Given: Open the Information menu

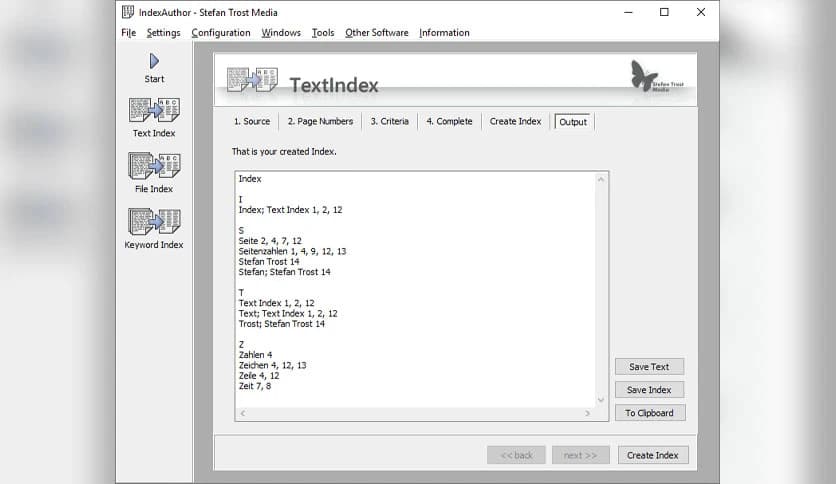Looking at the screenshot, I should pos(444,33).
